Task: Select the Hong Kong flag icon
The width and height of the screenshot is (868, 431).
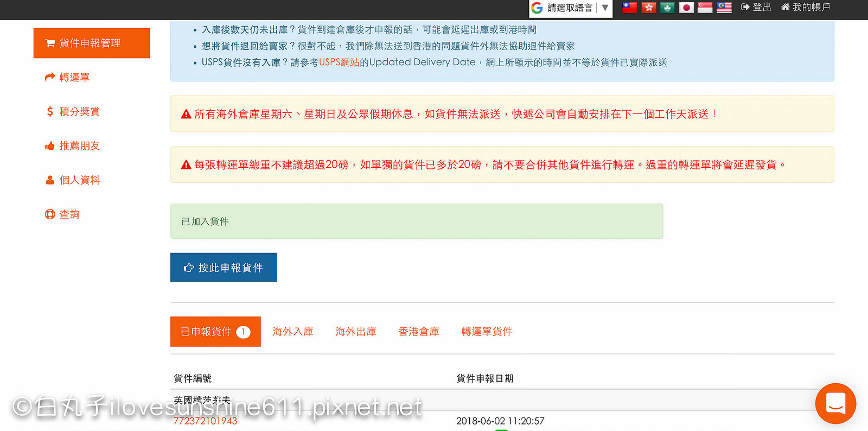Action: [x=648, y=8]
